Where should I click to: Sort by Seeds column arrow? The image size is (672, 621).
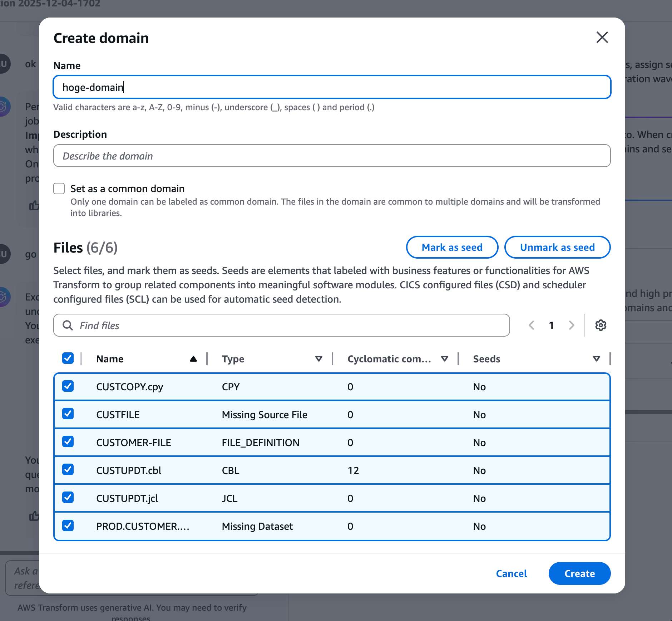click(596, 359)
